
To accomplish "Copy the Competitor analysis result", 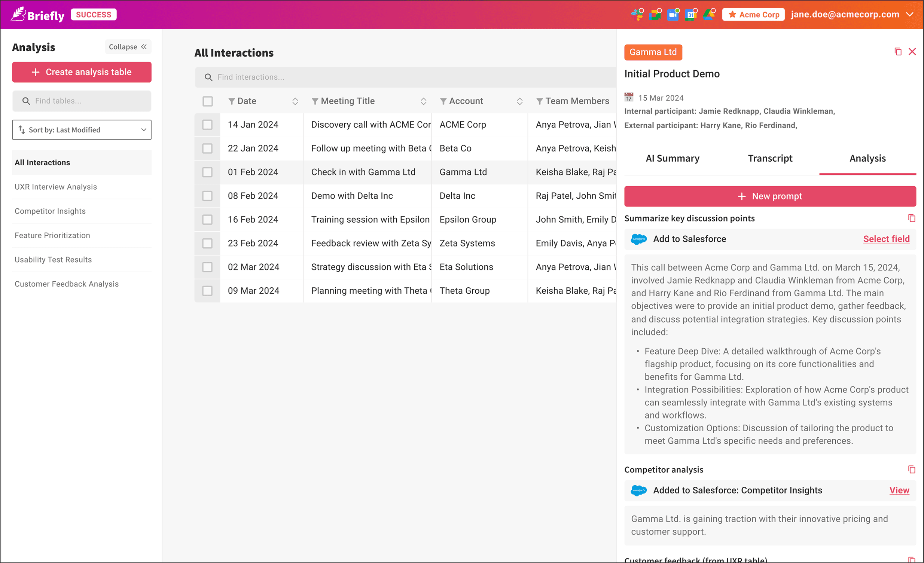I will 912,469.
